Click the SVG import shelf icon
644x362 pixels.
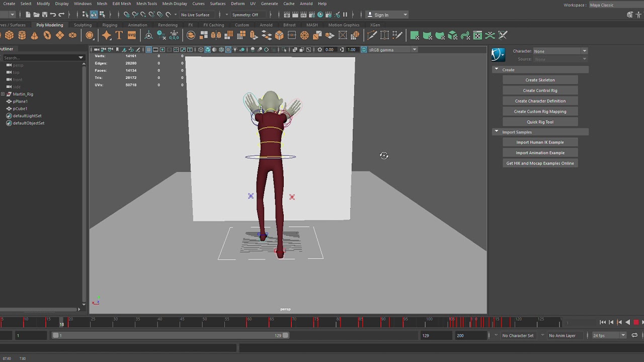tap(132, 35)
